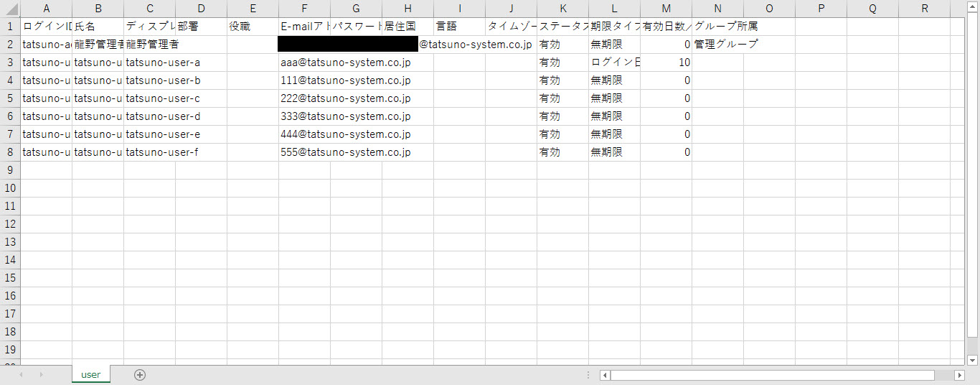Select cell containing value 10

(x=666, y=62)
